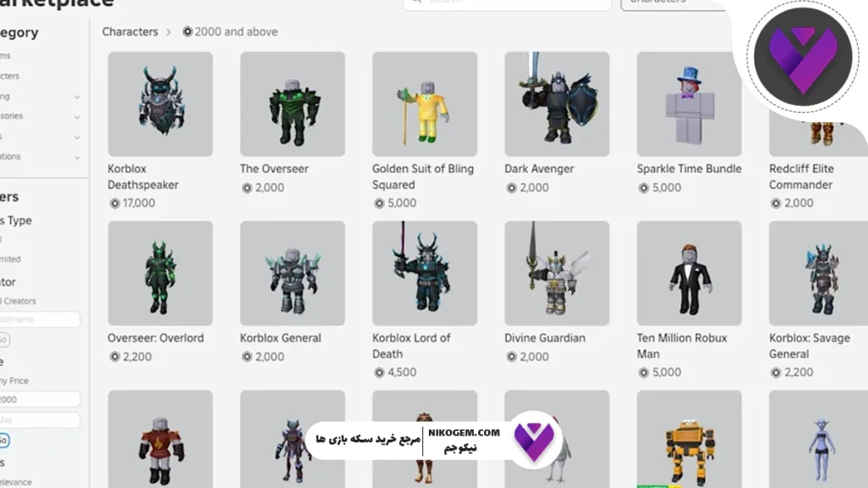Click the minimum price field showing 2000

[x=39, y=400]
